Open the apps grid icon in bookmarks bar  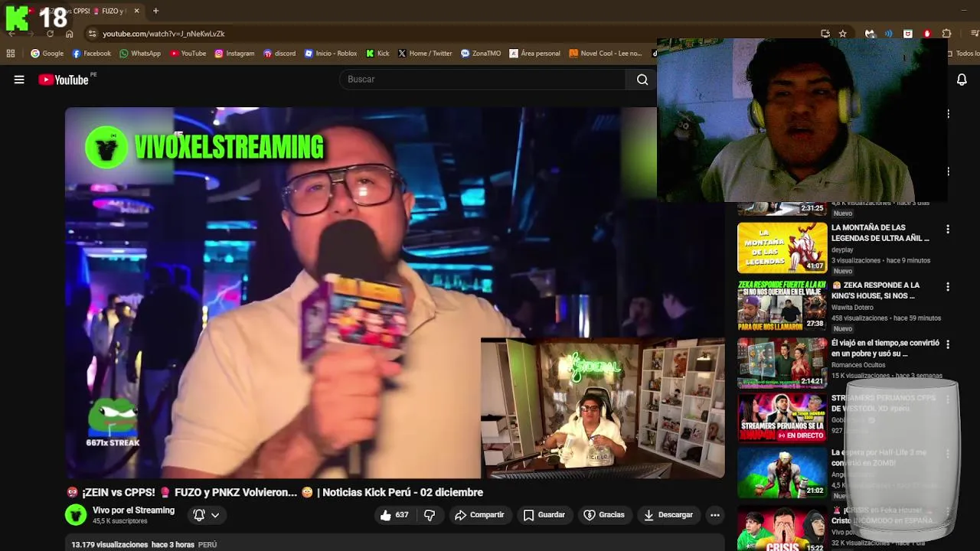pyautogui.click(x=11, y=54)
